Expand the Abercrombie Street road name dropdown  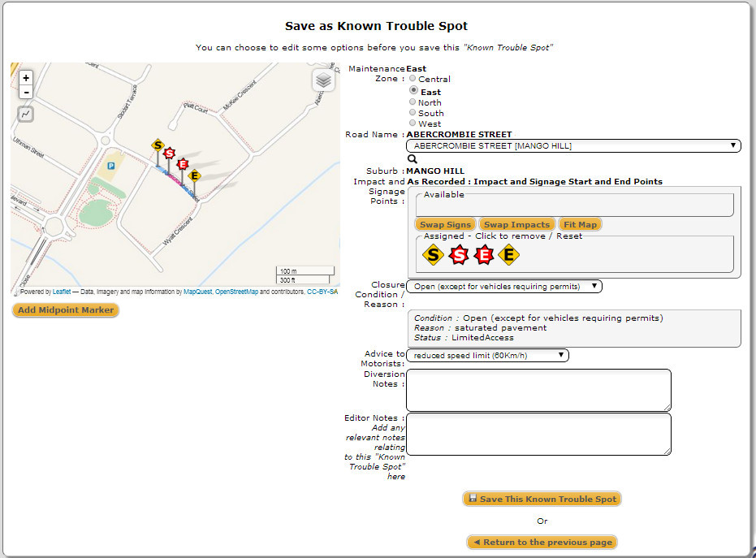[572, 146]
